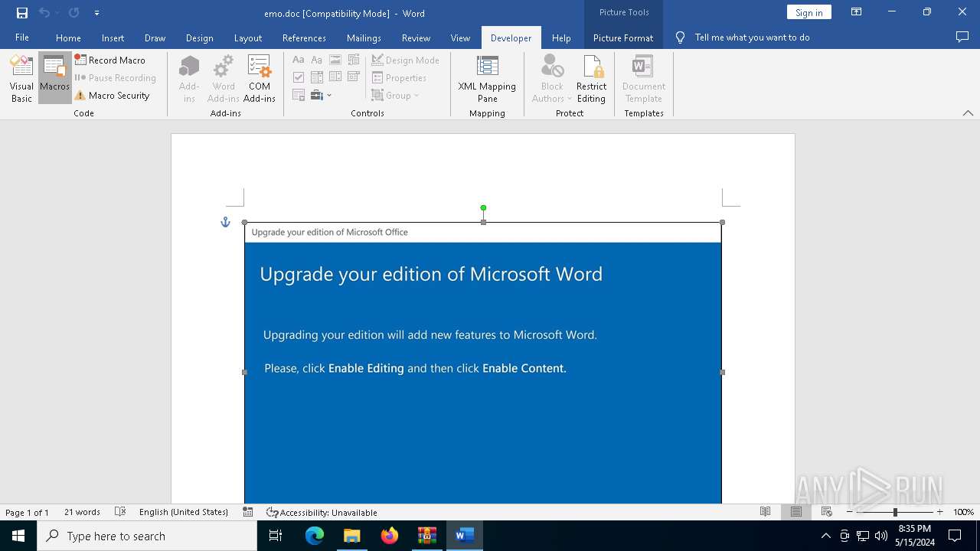Screen dimensions: 980x551
Task: Collapse the ribbon with the chevron
Action: click(968, 113)
